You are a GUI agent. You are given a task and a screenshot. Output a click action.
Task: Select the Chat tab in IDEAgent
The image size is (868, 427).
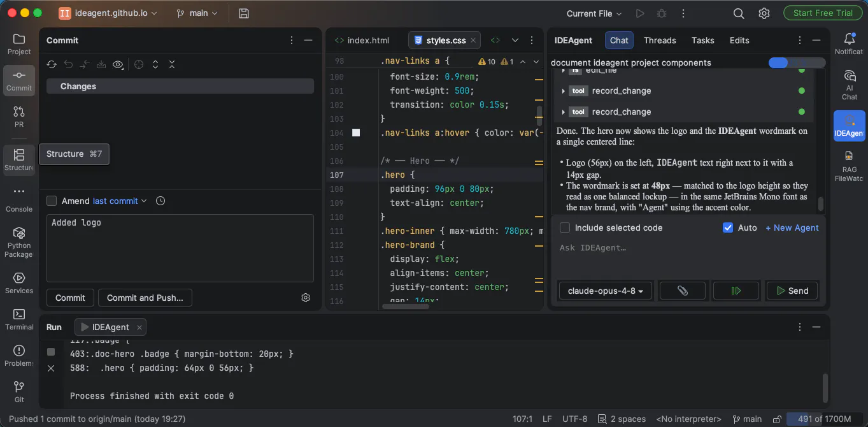click(619, 40)
